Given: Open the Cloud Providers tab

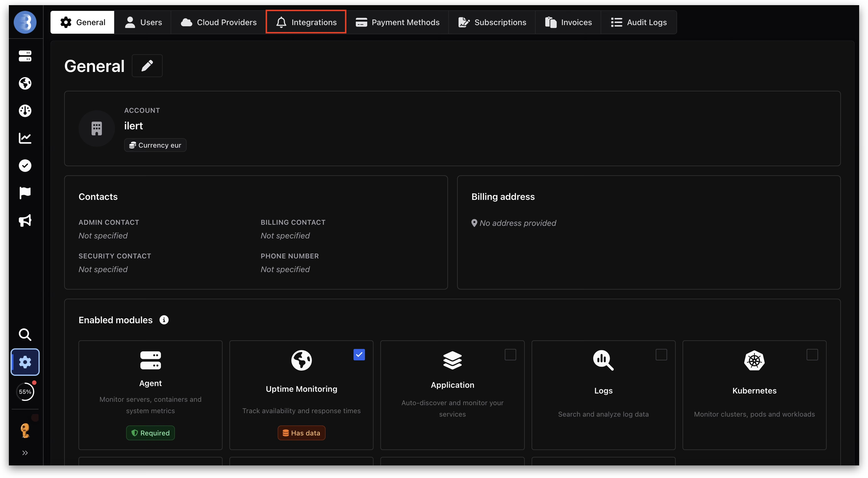Looking at the screenshot, I should [x=218, y=22].
